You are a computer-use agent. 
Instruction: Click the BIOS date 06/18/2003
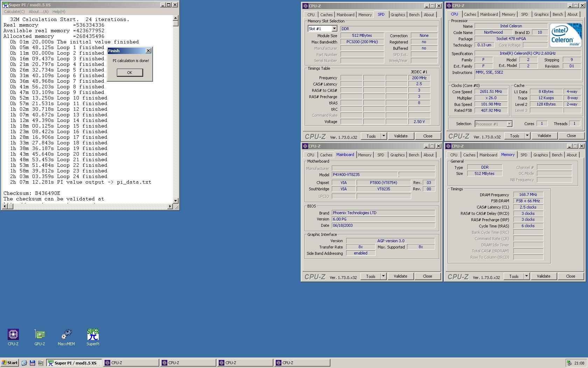[383, 225]
